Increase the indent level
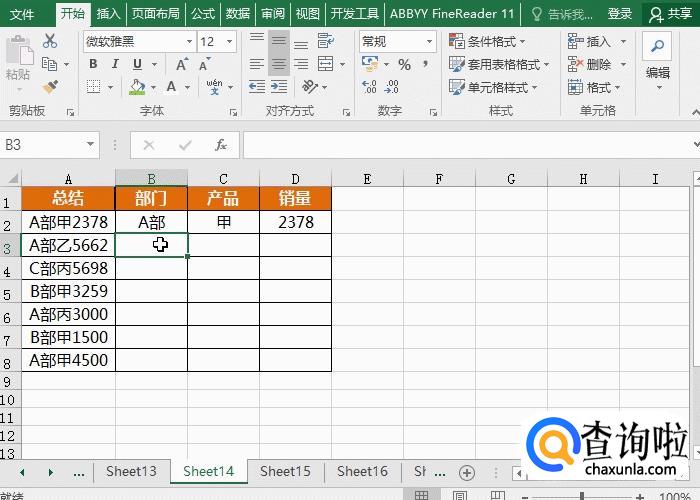 click(x=279, y=86)
